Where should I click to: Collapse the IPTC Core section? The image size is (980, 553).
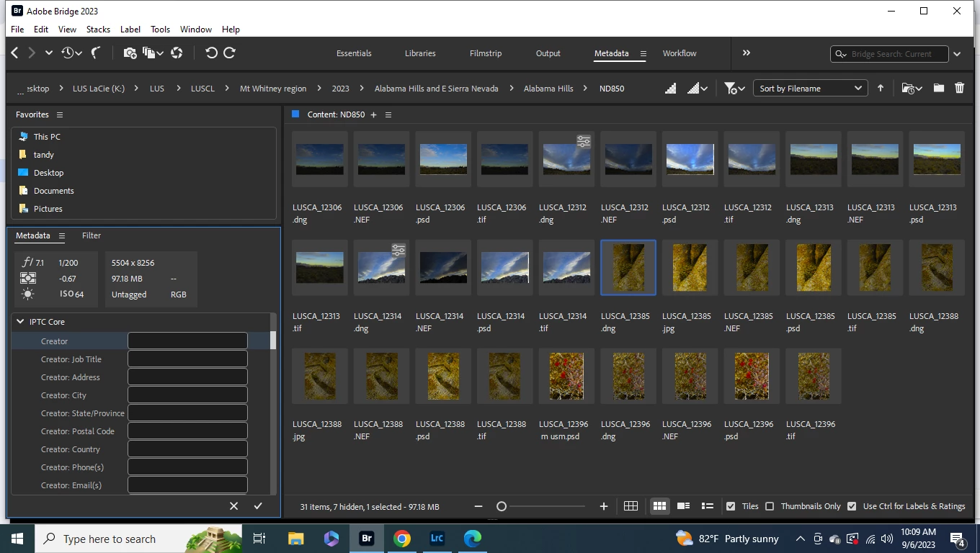tap(19, 322)
